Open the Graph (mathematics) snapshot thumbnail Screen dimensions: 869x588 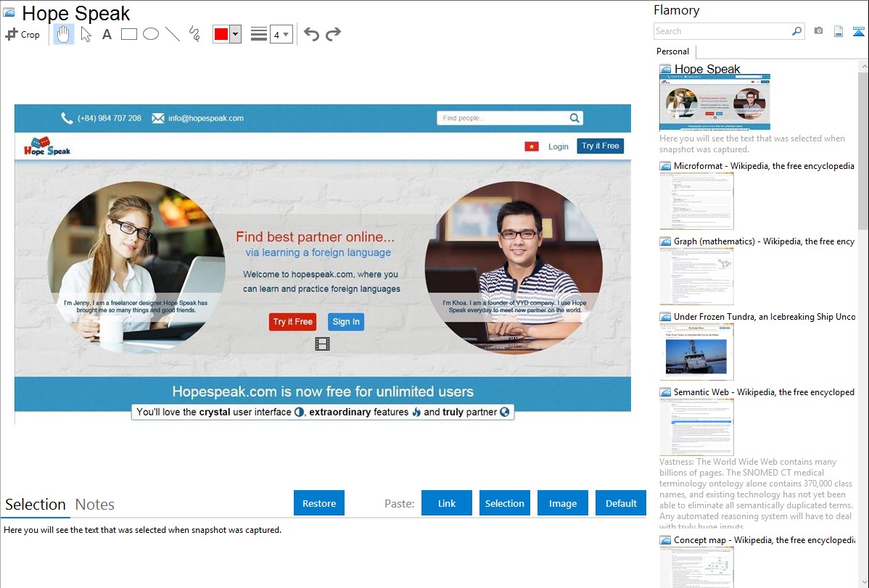[x=696, y=276]
